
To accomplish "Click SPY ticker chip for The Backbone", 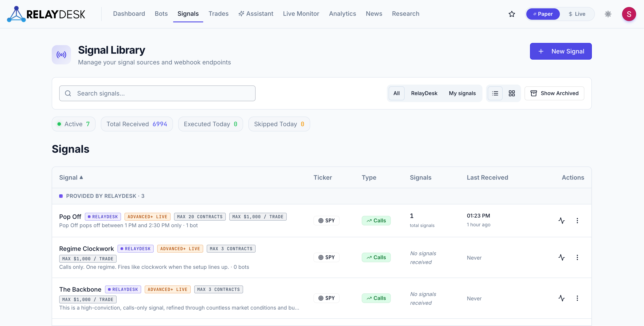I will (x=326, y=298).
